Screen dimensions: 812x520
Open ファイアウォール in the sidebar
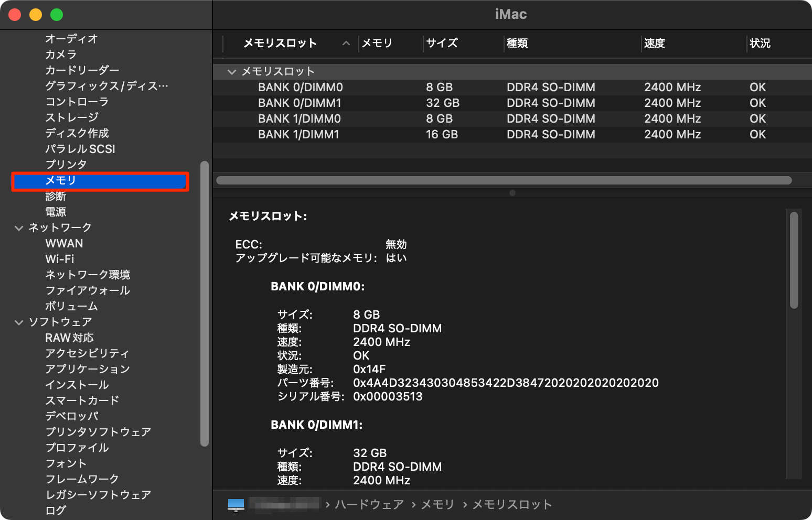tap(88, 290)
